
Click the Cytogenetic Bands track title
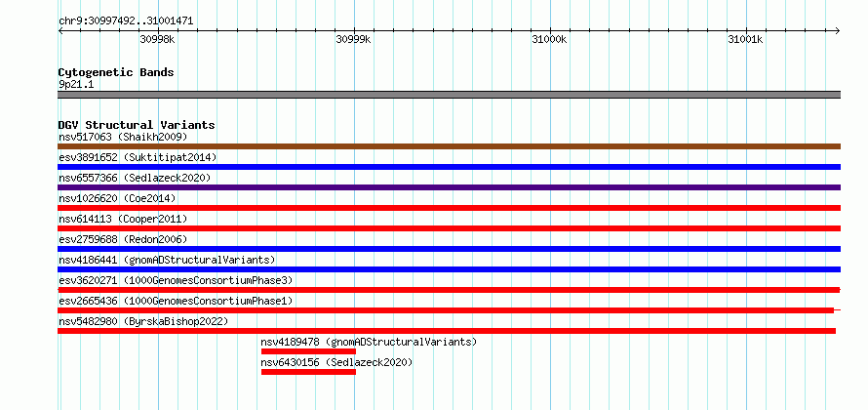pyautogui.click(x=116, y=72)
